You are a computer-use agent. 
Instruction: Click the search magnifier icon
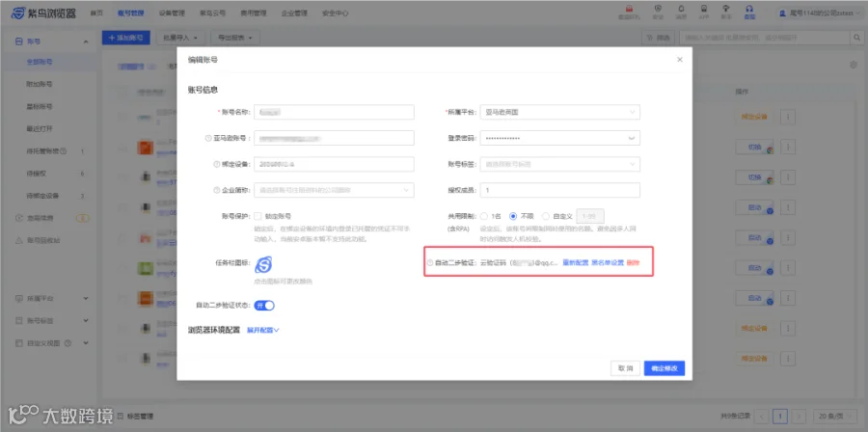855,38
